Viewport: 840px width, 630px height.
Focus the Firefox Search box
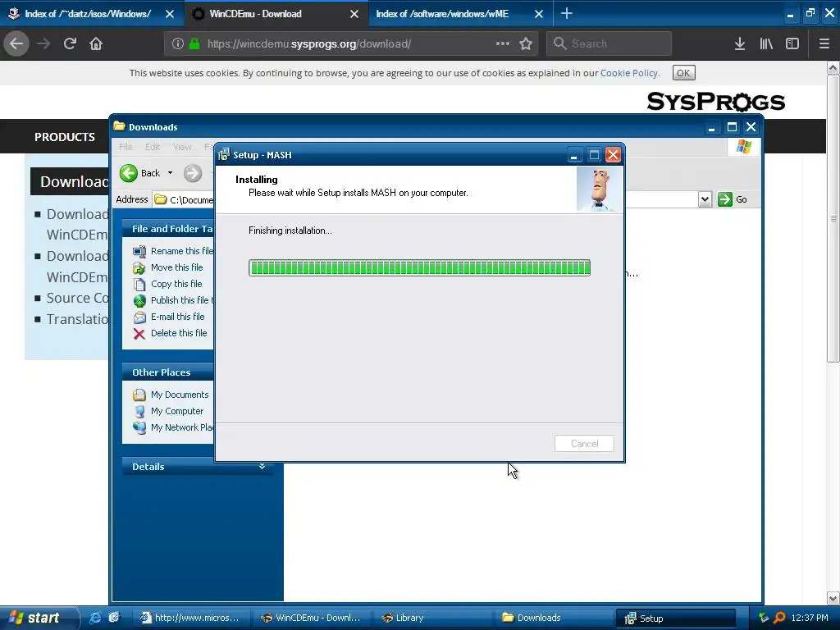pyautogui.click(x=609, y=43)
